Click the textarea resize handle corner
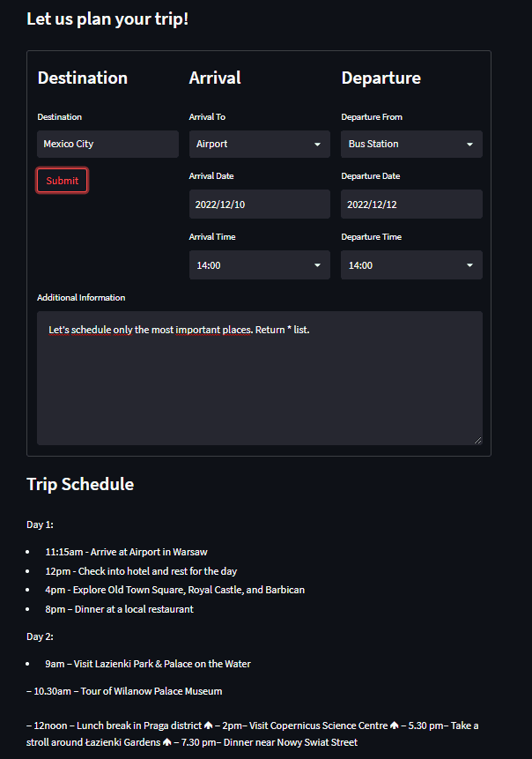This screenshot has width=532, height=759. 478,440
